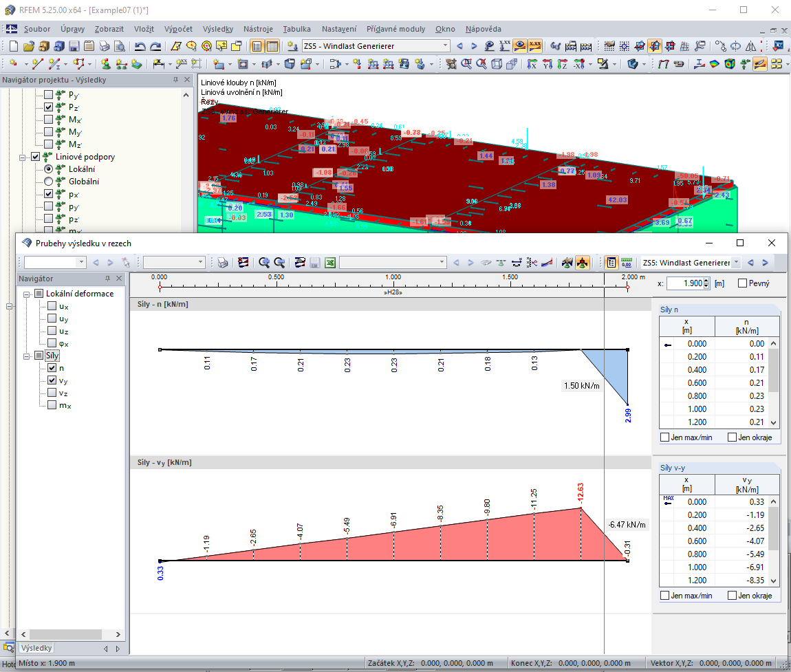Click the colored cube solid results icon
This screenshot has width=791, height=672.
click(x=730, y=64)
